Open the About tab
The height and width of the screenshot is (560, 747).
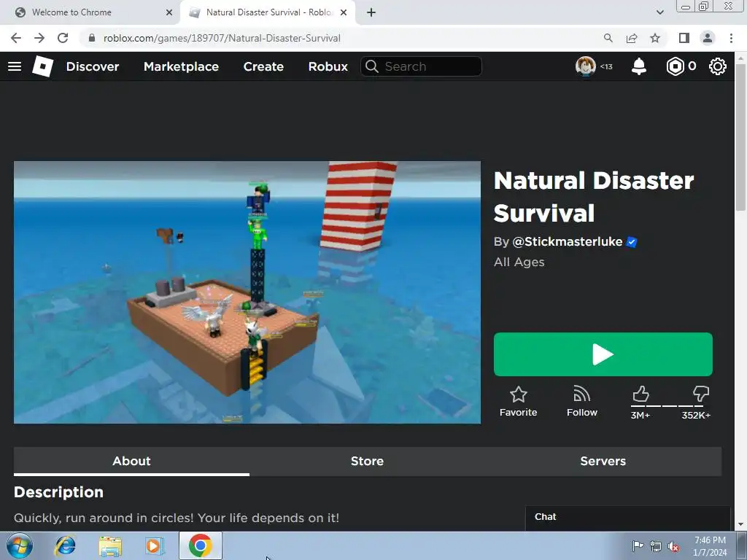pos(131,461)
